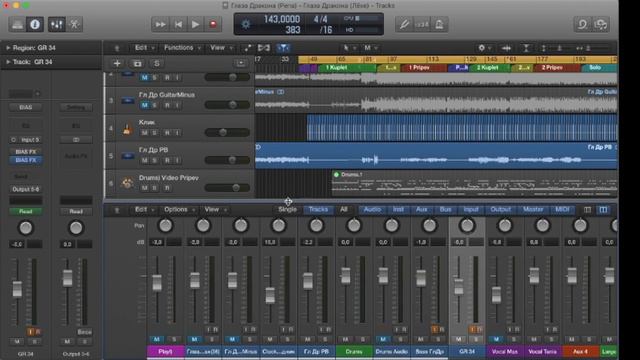Select the Aux 4 channel strip name
Image resolution: width=640 pixels, height=360 pixels.
(x=580, y=351)
